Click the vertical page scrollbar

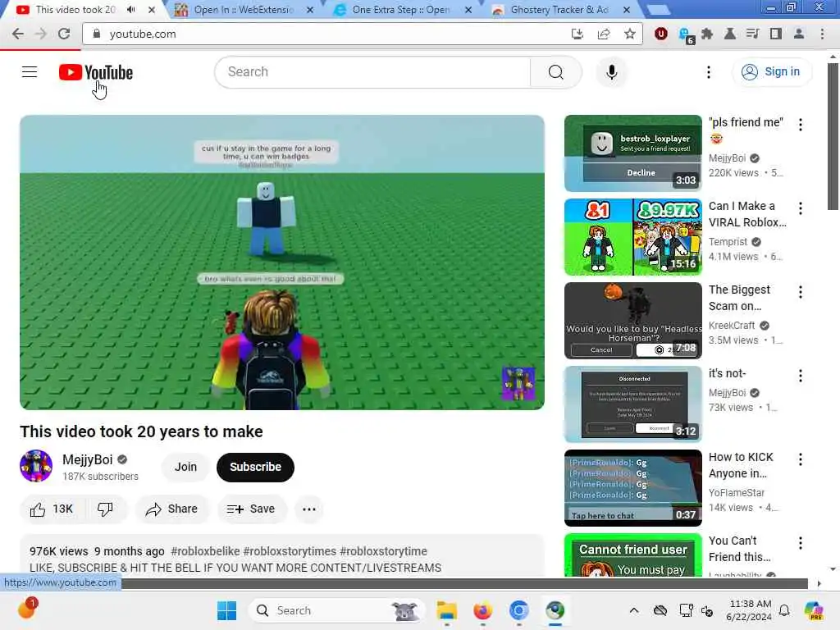pos(833,137)
